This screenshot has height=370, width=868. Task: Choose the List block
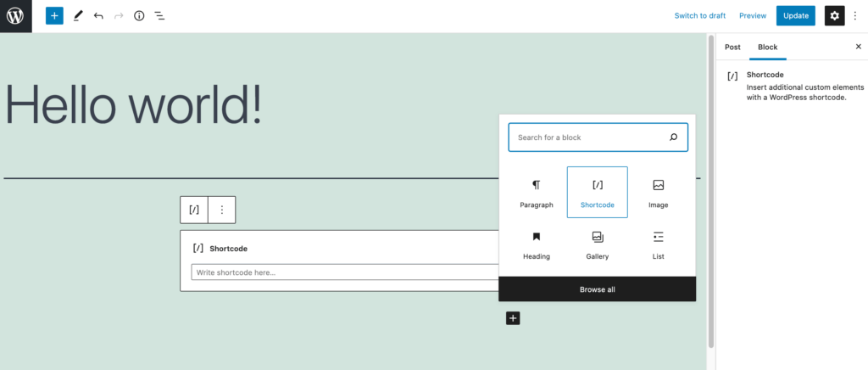658,244
